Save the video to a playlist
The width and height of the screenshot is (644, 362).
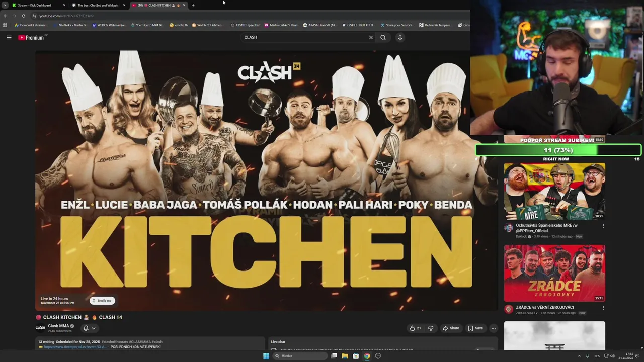pos(475,328)
